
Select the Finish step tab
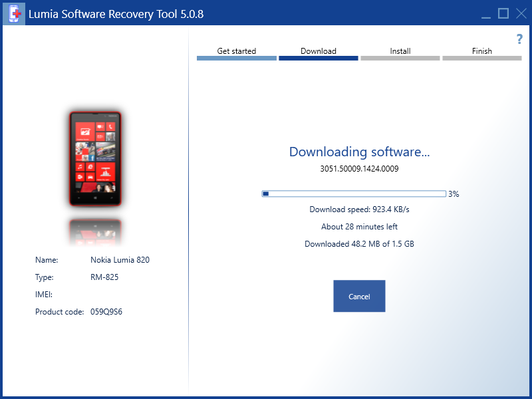point(481,53)
